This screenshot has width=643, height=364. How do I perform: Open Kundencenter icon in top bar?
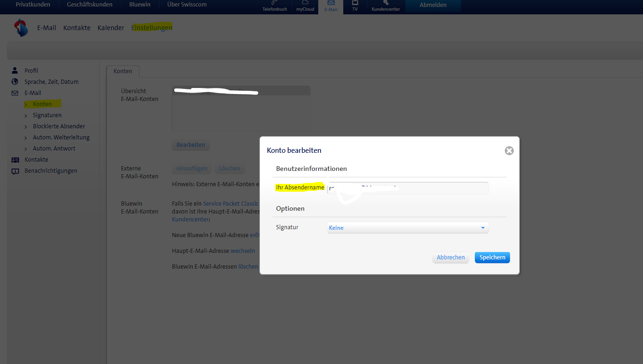385,6
